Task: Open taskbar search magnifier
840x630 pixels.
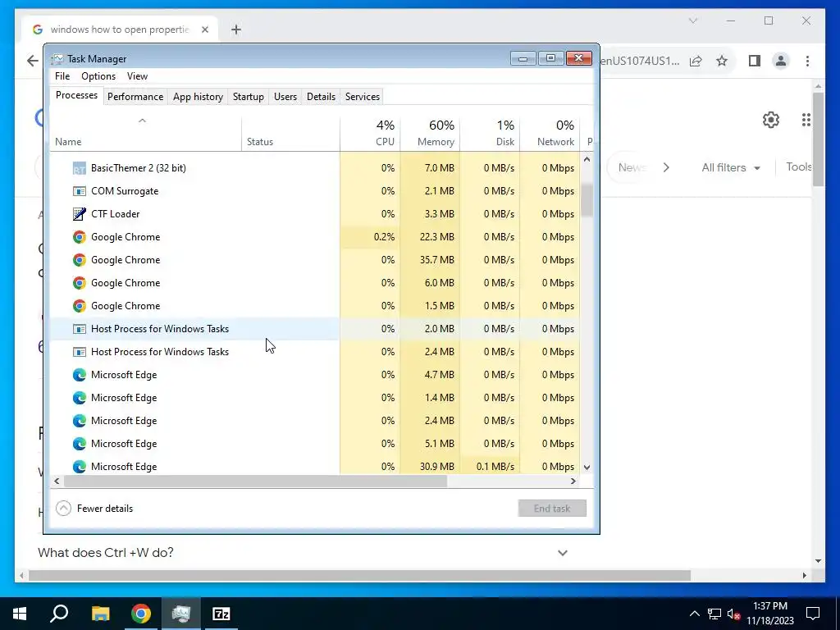Action: click(59, 613)
